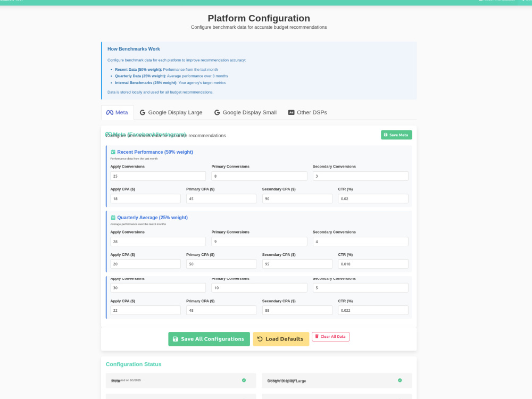Focus Recent CTR field showing 0.02
The height and width of the screenshot is (399, 532).
[373, 199]
